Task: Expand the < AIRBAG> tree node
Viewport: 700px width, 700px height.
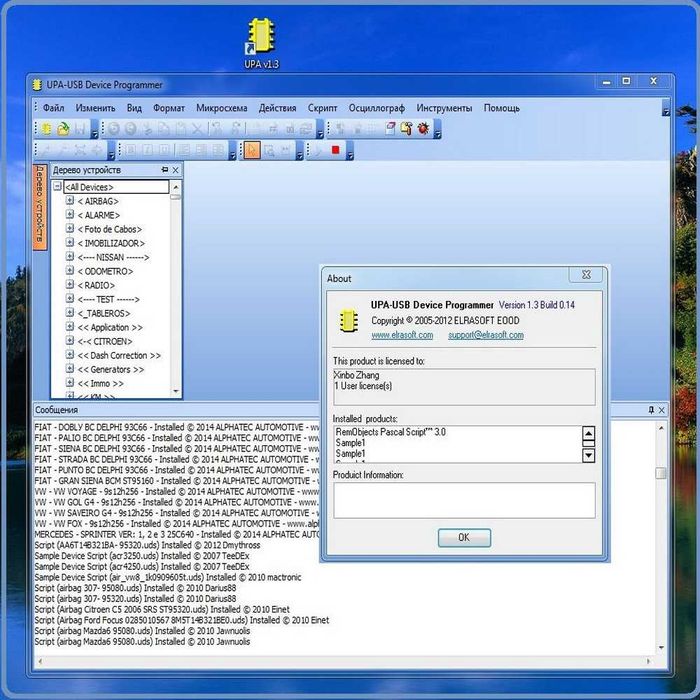Action: [70, 200]
